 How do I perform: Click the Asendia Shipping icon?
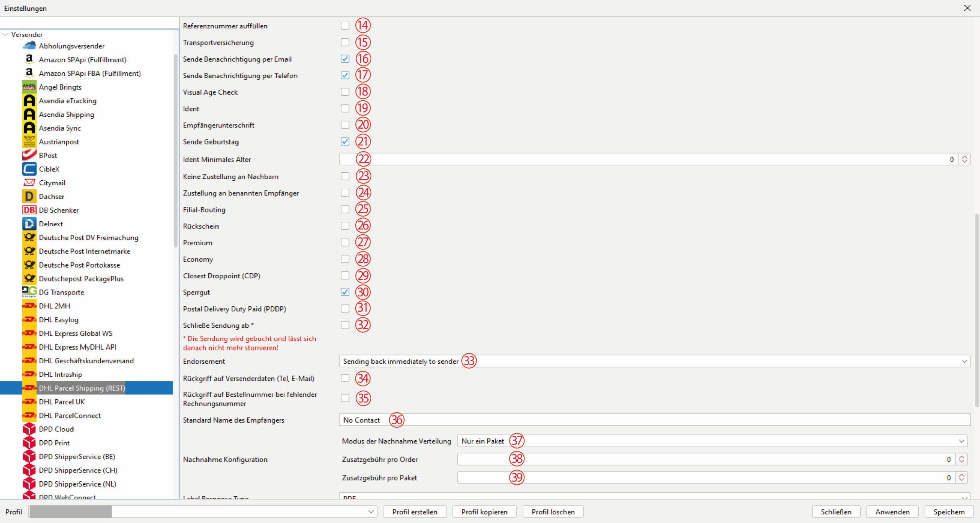[29, 114]
